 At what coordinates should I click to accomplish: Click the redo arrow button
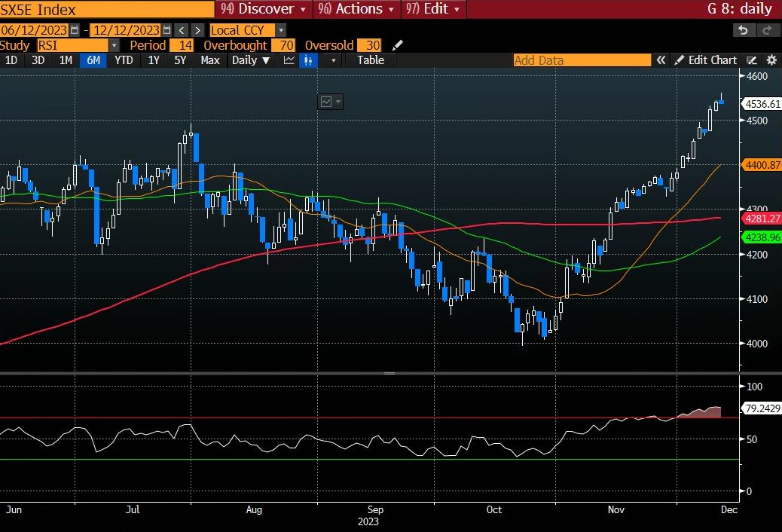click(768, 30)
